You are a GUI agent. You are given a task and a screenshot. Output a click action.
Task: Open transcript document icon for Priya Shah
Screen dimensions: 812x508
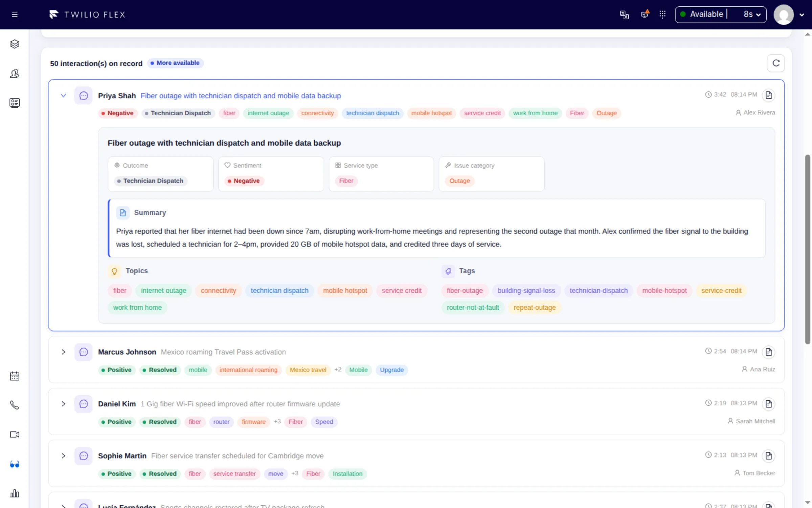[769, 95]
